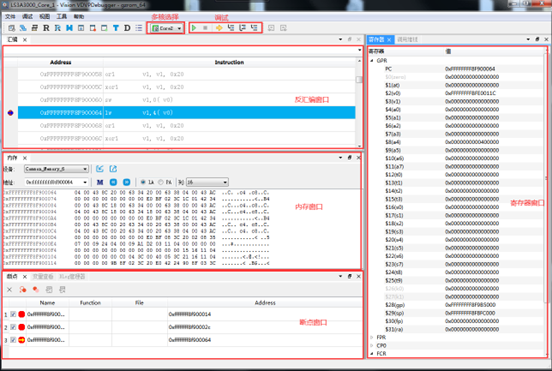
Task: Click the second red breakpoint toolbar icon
Action: coord(36,290)
